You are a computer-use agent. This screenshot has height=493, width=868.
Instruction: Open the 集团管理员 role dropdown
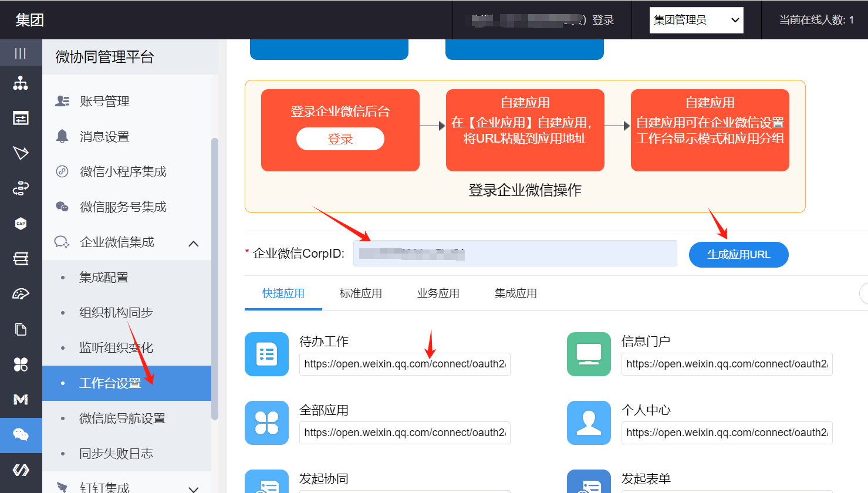[696, 20]
